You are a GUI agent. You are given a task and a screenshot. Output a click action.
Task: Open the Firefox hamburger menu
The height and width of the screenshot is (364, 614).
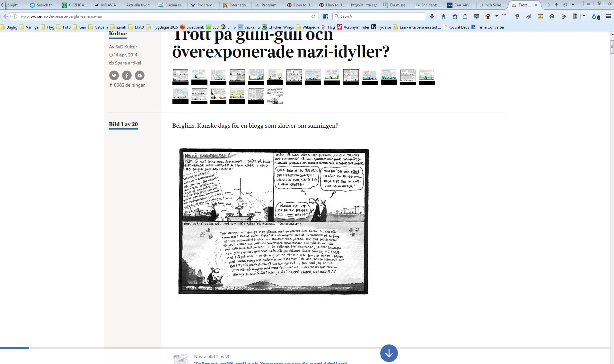coord(608,16)
